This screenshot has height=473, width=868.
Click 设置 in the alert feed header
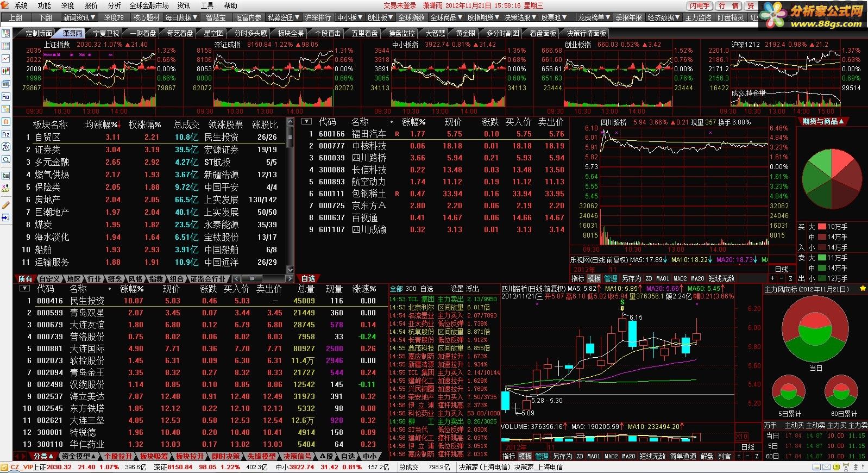point(457,289)
